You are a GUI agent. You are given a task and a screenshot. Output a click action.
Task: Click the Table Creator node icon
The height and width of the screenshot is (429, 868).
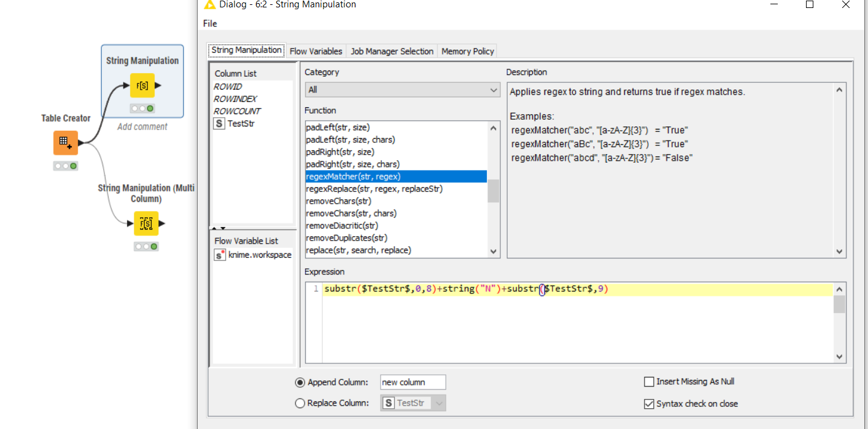pos(65,142)
